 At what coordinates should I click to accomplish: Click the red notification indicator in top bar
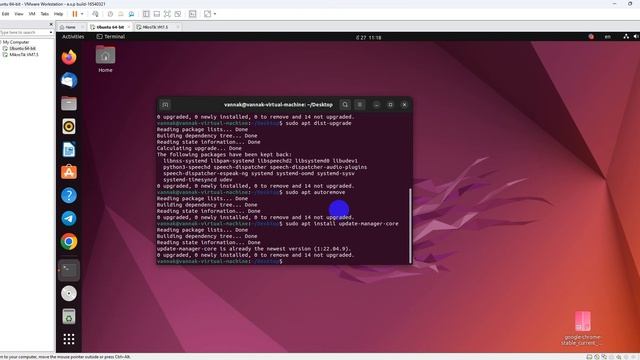point(591,37)
